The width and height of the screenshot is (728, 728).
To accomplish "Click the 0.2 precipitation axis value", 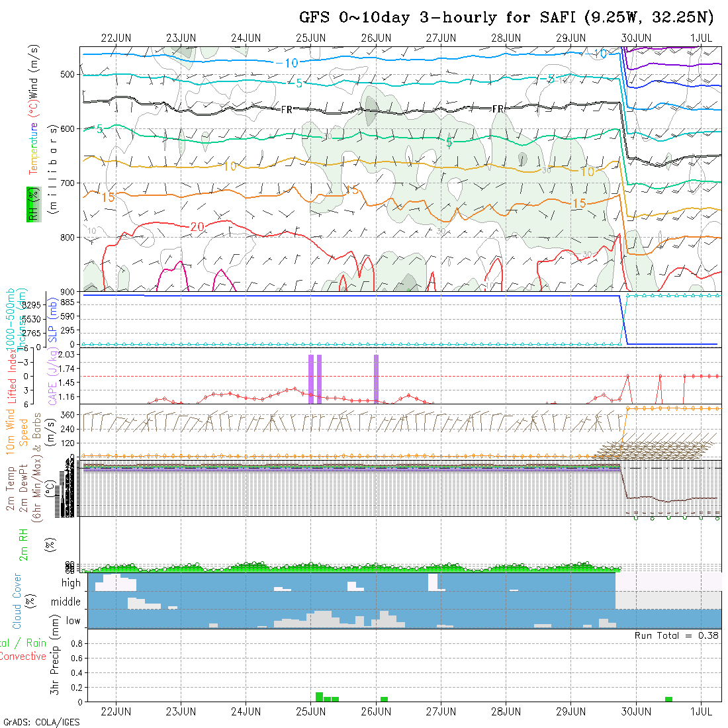I will click(x=77, y=687).
